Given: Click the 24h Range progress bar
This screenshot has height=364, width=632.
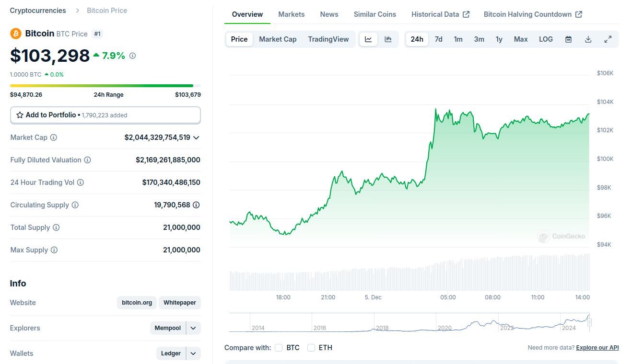Looking at the screenshot, I should 105,86.
